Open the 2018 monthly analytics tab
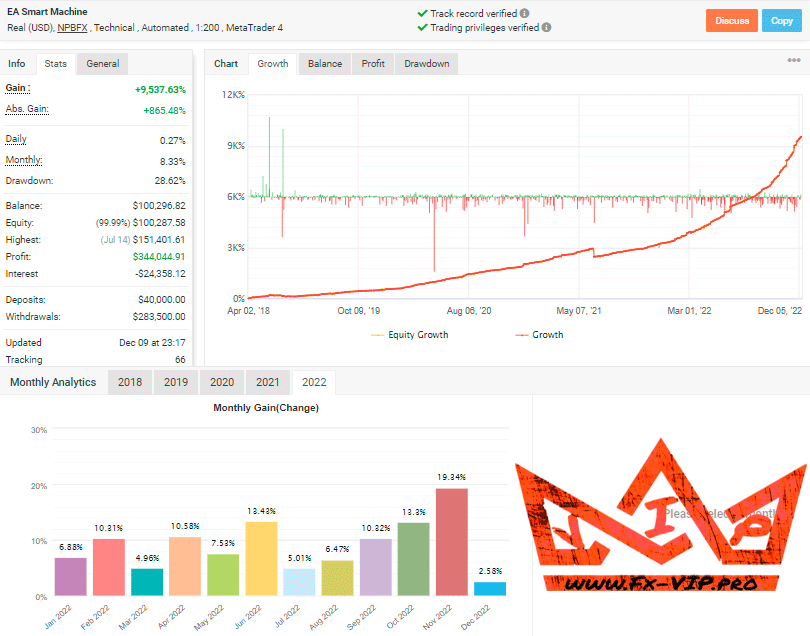Image resolution: width=810 pixels, height=636 pixels. [x=130, y=382]
